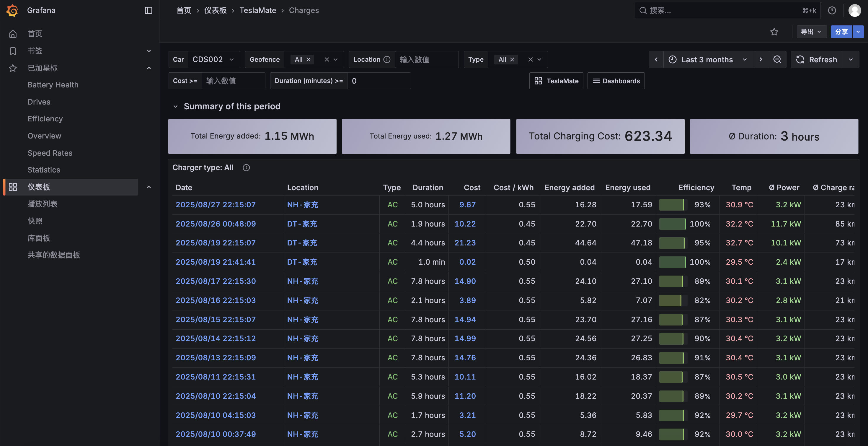Screen dimensions: 868x446
Task: Open Battery Health in starred list
Action: 53,85
